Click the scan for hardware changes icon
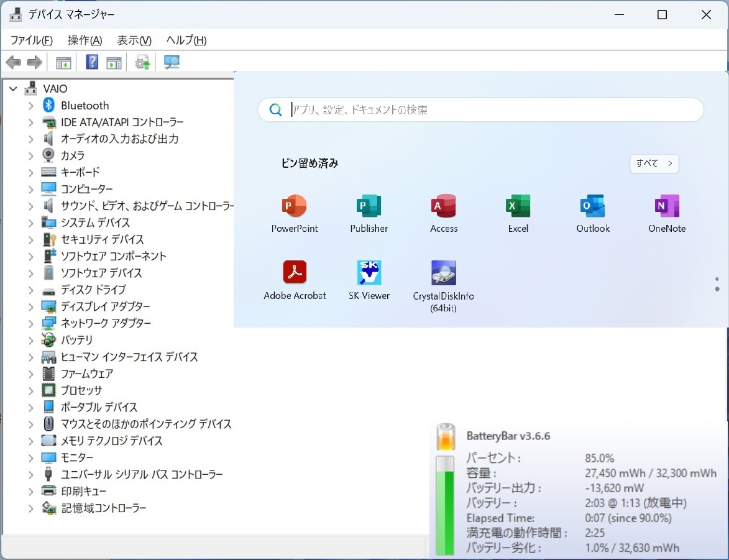The height and width of the screenshot is (560, 729). click(x=172, y=62)
